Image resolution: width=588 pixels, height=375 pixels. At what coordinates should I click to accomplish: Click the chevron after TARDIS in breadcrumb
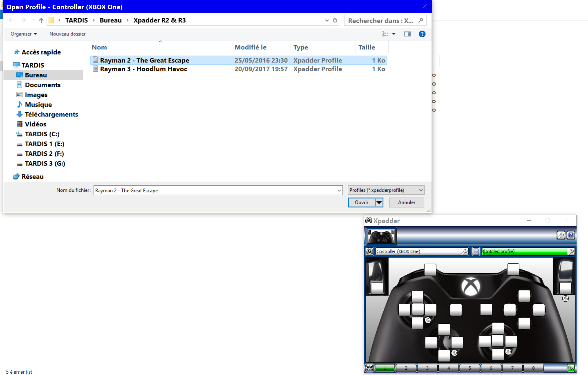[94, 20]
